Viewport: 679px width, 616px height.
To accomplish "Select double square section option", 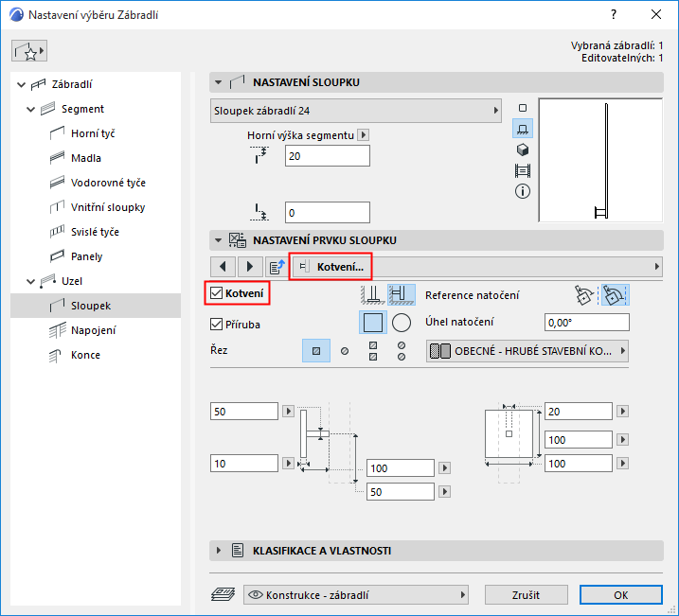I will pos(373,351).
